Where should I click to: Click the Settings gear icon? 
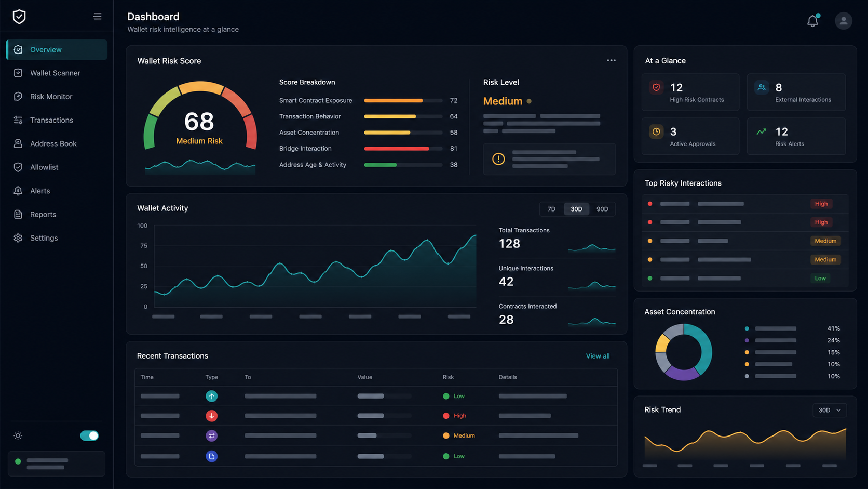[x=18, y=238]
